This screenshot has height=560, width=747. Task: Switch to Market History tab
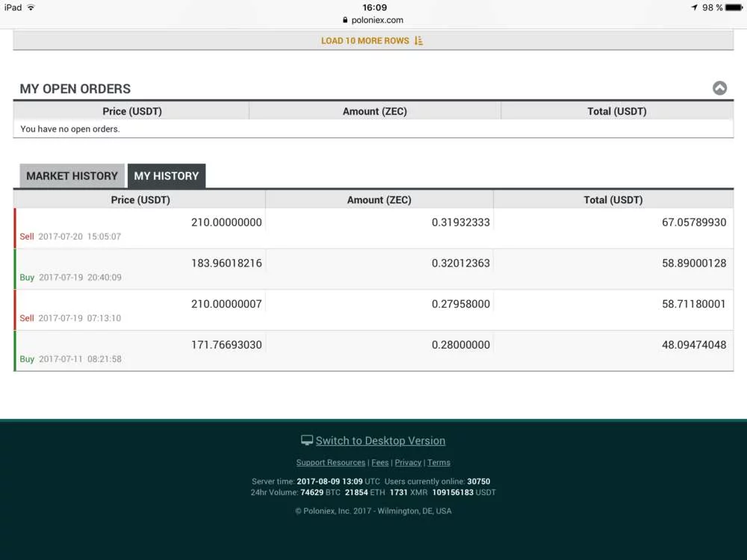(x=72, y=175)
